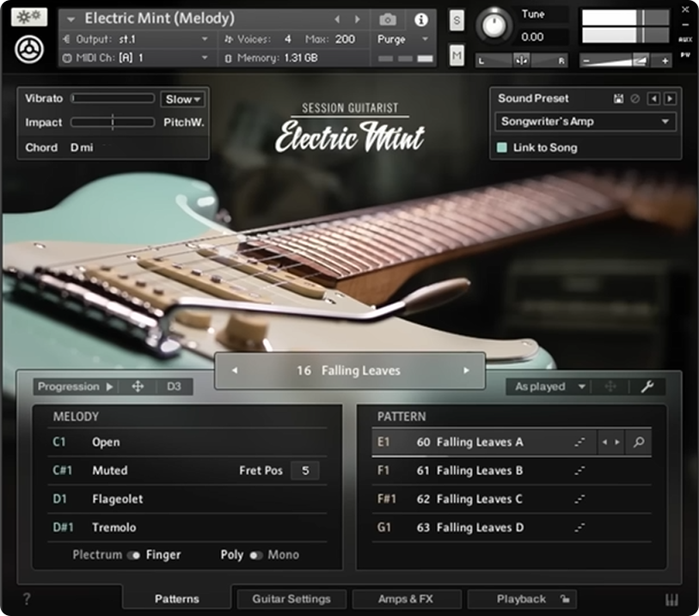Switch to the Guitar Settings tab
The width and height of the screenshot is (699, 616).
pos(291,599)
